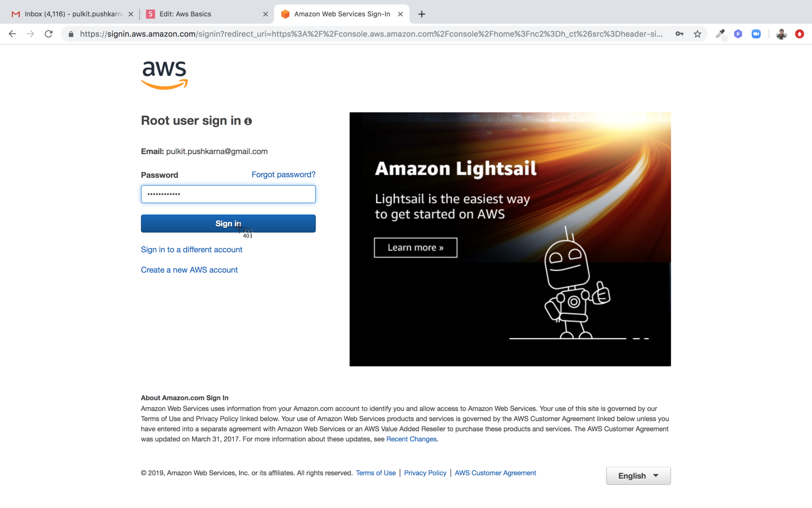Focus the Password input field
812x508 pixels.
point(228,194)
